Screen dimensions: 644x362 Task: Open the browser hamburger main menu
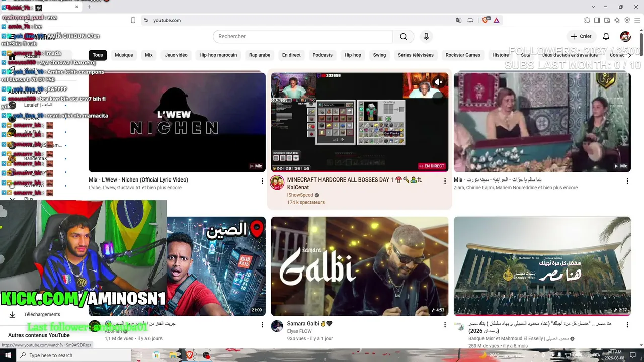(x=637, y=20)
